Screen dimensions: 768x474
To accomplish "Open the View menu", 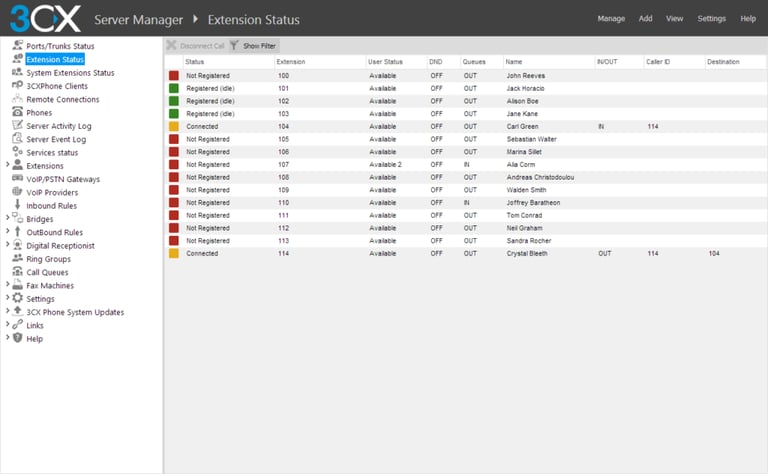I will pos(674,19).
